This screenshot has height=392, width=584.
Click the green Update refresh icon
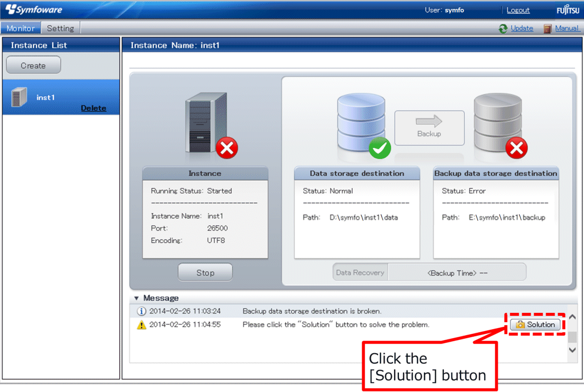(503, 28)
